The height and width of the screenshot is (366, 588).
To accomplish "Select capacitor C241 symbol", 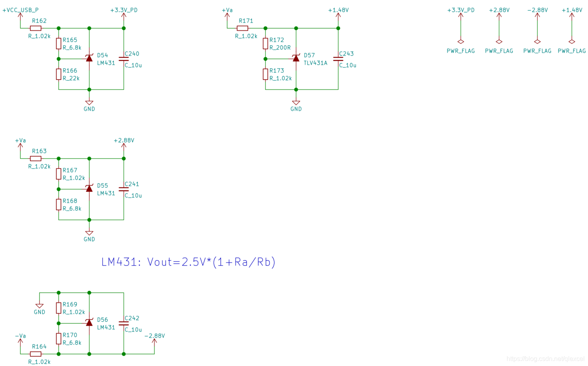I will (124, 189).
